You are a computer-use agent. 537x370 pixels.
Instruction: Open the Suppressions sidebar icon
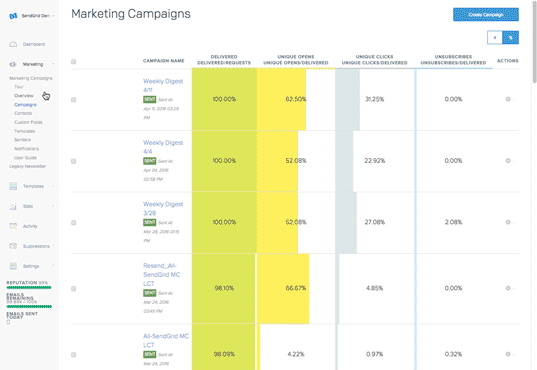tap(13, 246)
